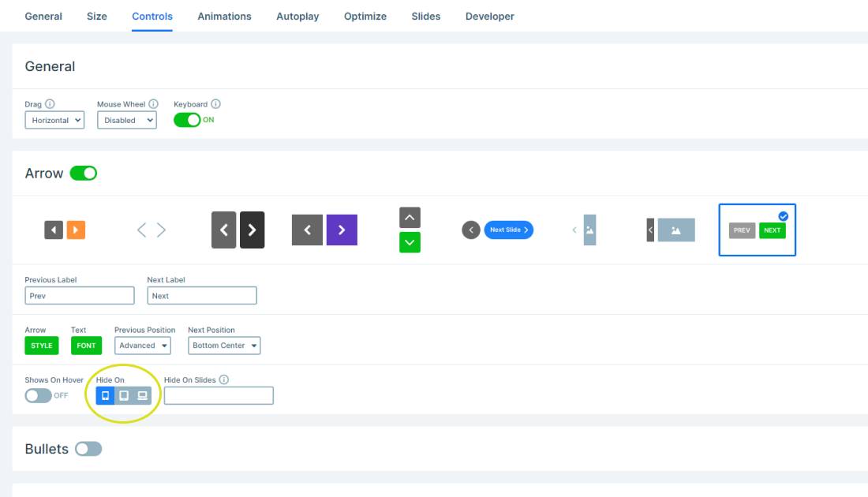Open the Mouse Wheel Disabled dropdown
The height and width of the screenshot is (497, 868).
click(127, 120)
